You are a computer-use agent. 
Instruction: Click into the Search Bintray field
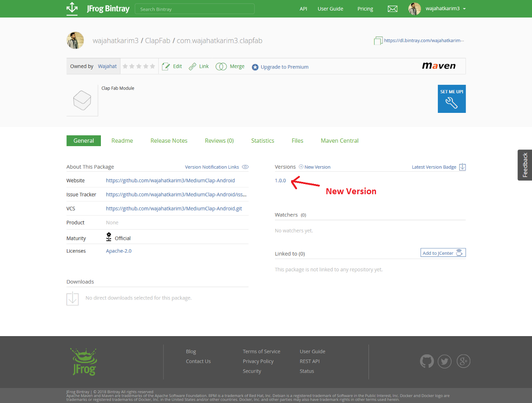point(194,9)
